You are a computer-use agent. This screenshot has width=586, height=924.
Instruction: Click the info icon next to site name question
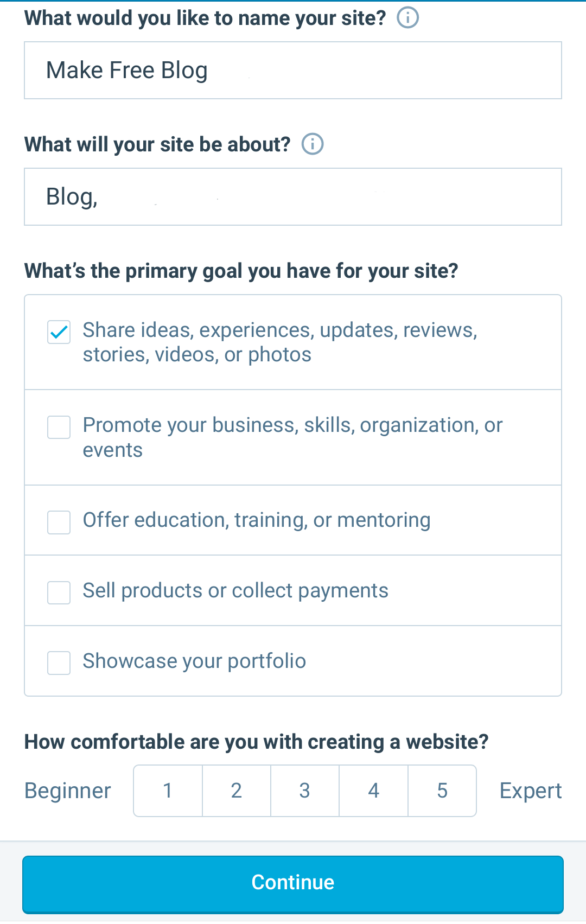pyautogui.click(x=407, y=18)
